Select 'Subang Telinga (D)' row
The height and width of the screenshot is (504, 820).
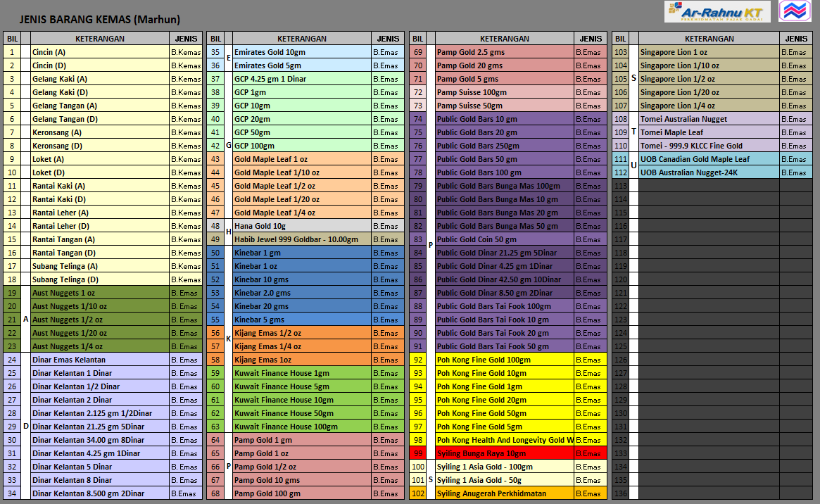tap(103, 279)
